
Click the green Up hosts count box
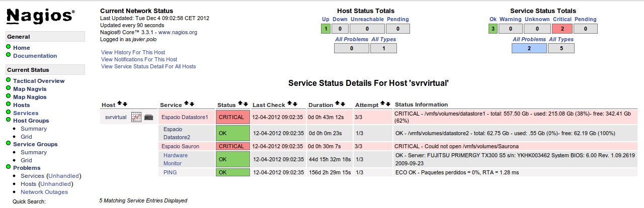point(326,29)
